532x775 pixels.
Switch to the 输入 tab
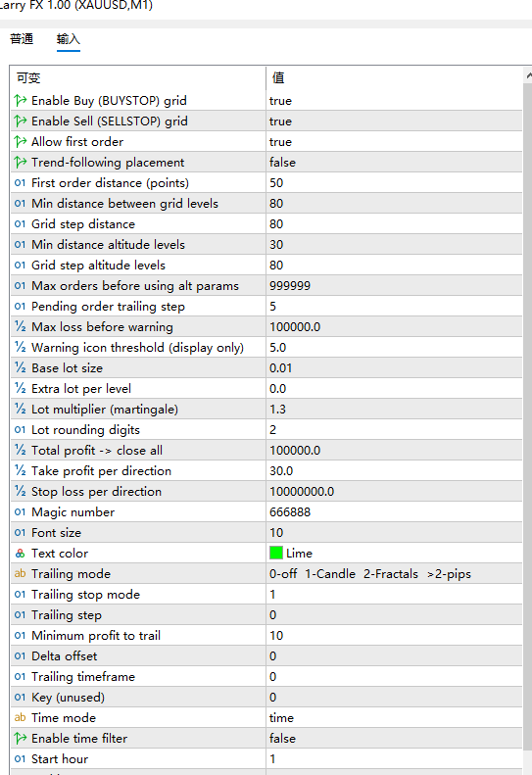coord(69,39)
